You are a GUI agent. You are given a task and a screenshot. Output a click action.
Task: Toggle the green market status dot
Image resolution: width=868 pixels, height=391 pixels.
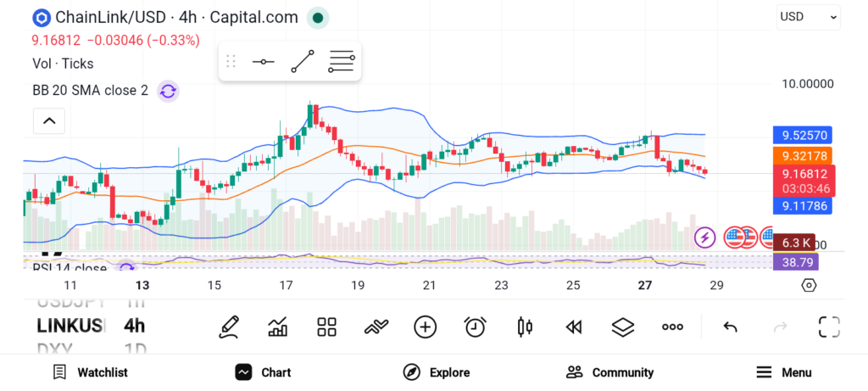tap(316, 17)
